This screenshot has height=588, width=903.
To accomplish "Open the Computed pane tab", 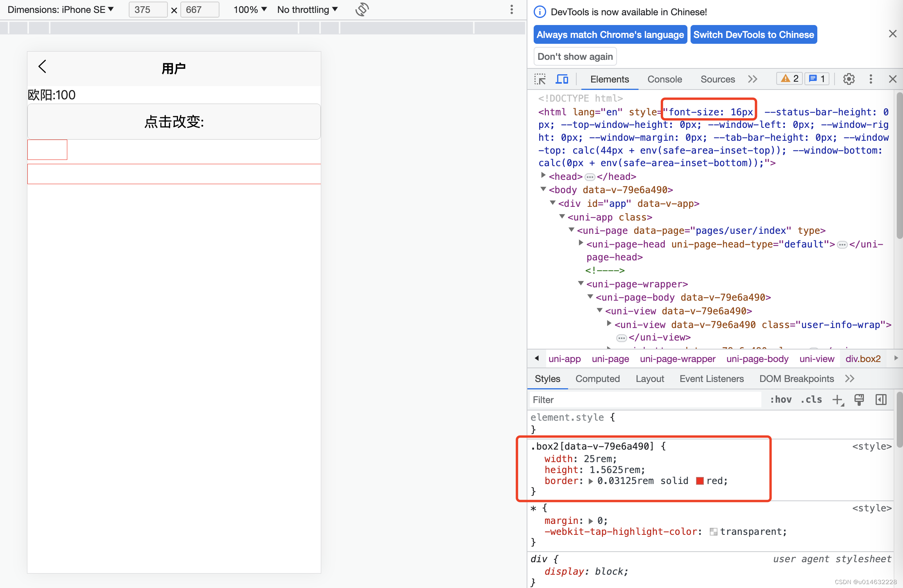I will (597, 379).
